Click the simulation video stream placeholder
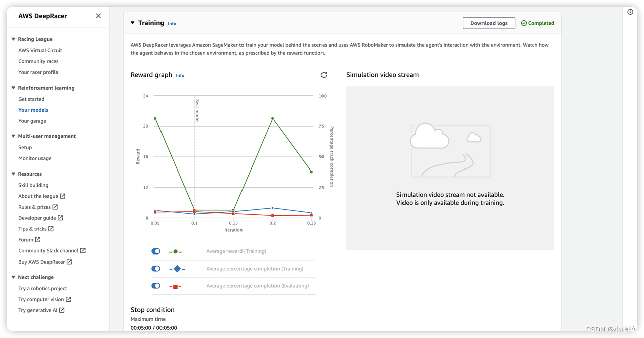Screen dimensions: 644x338 (x=450, y=168)
